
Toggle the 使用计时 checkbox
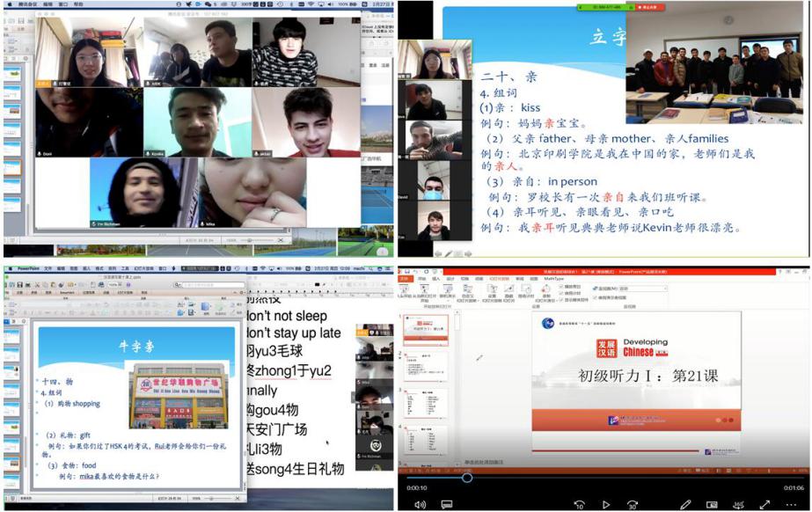564,293
